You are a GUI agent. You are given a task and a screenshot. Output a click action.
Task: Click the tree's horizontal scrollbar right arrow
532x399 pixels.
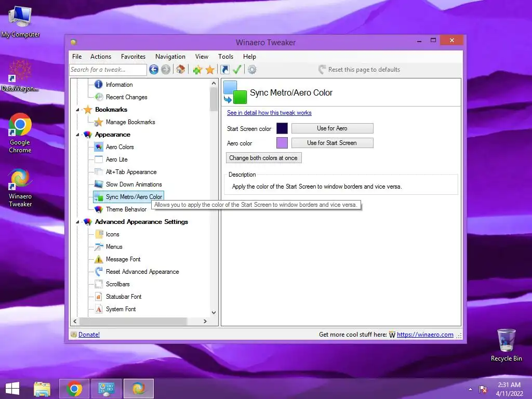(x=205, y=321)
